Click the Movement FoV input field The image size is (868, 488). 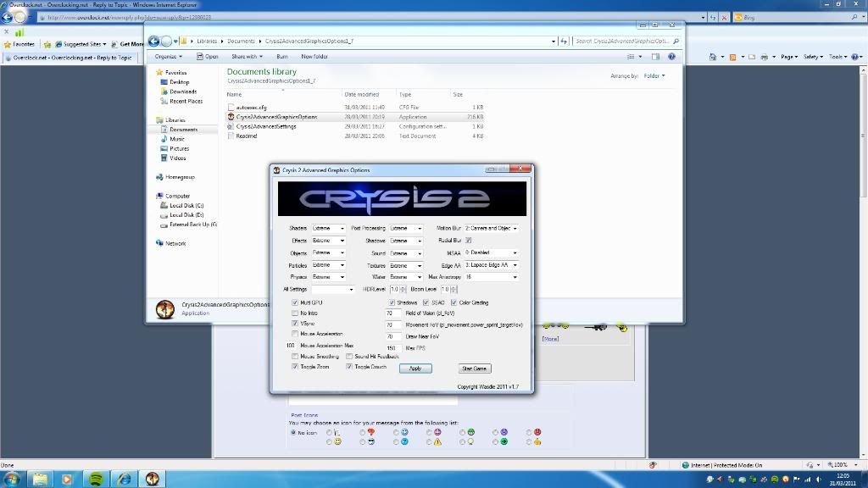[392, 324]
